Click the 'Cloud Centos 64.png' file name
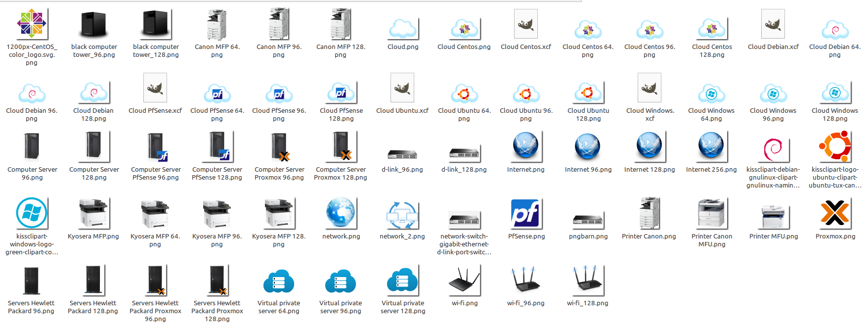 click(x=588, y=51)
